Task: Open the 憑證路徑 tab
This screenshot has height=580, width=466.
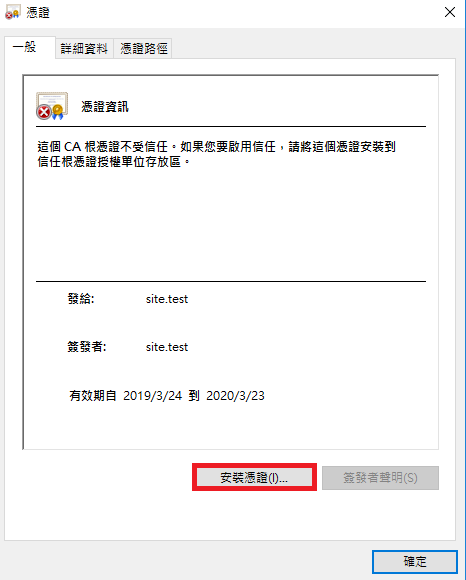Action: click(x=143, y=48)
